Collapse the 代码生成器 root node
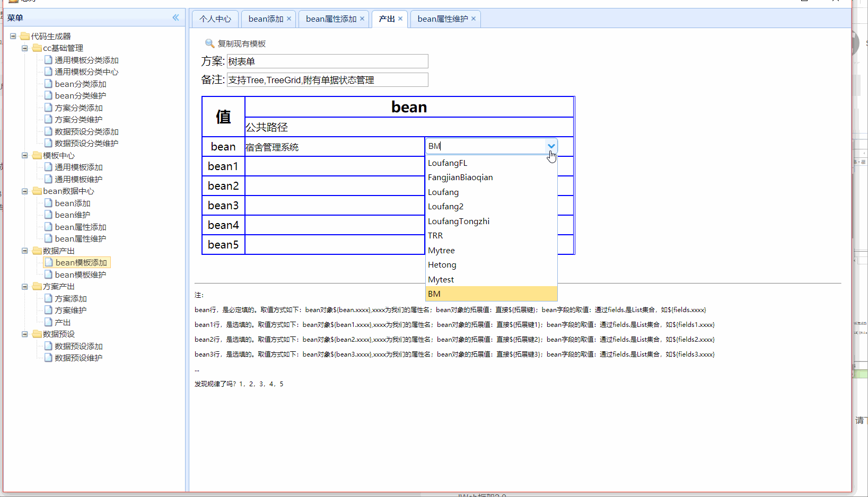 click(13, 36)
